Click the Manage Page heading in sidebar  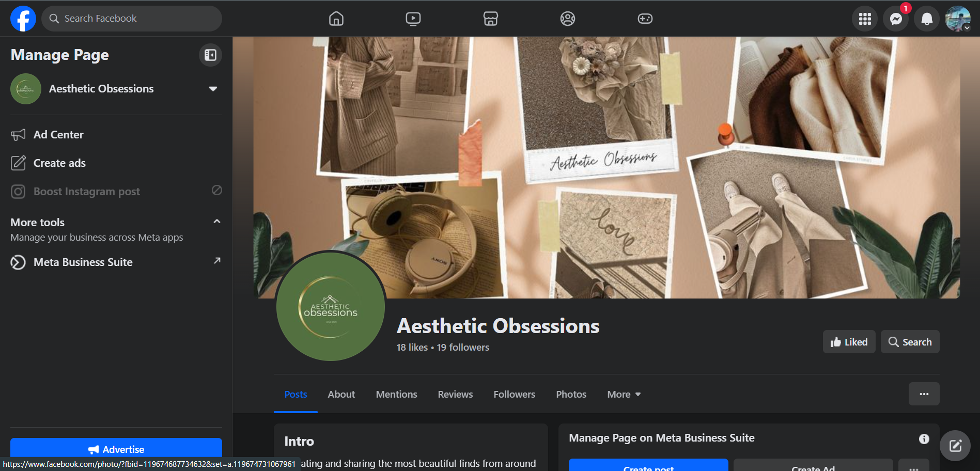click(60, 55)
